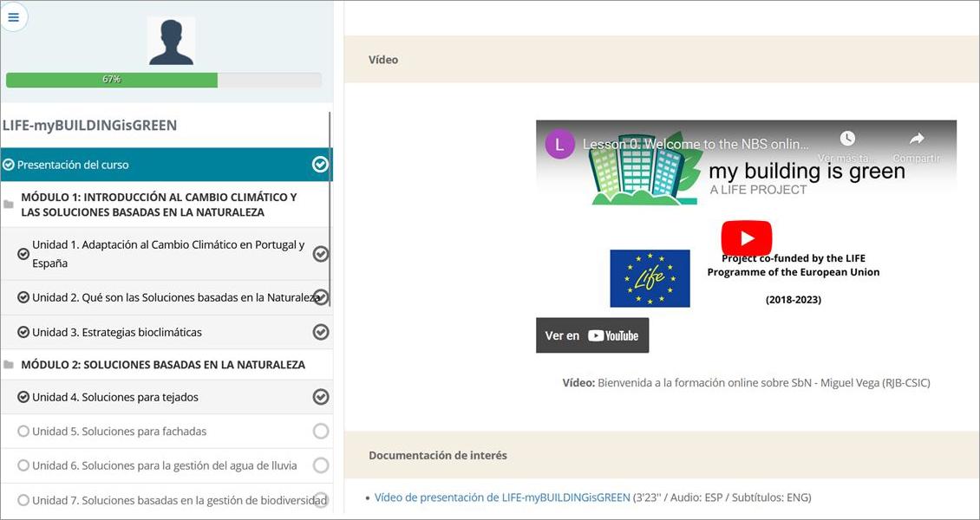This screenshot has width=980, height=520.
Task: Select Presentación del curso menu item
Action: 74,165
